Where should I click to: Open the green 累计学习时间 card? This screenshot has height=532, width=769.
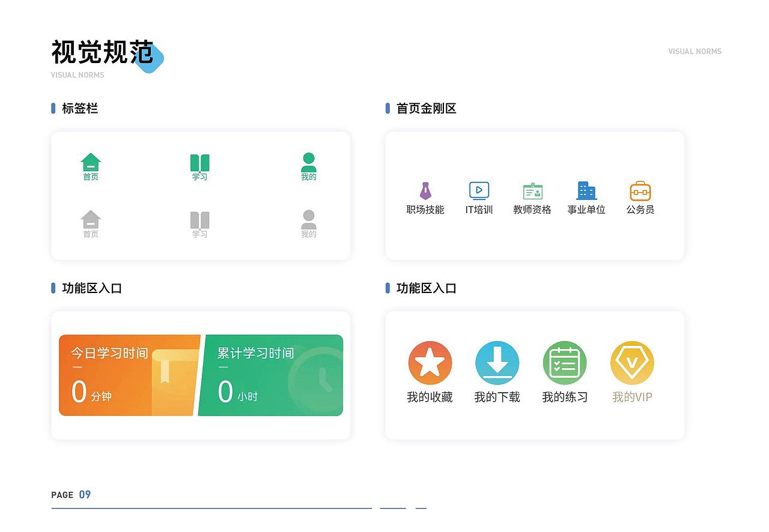(270, 375)
